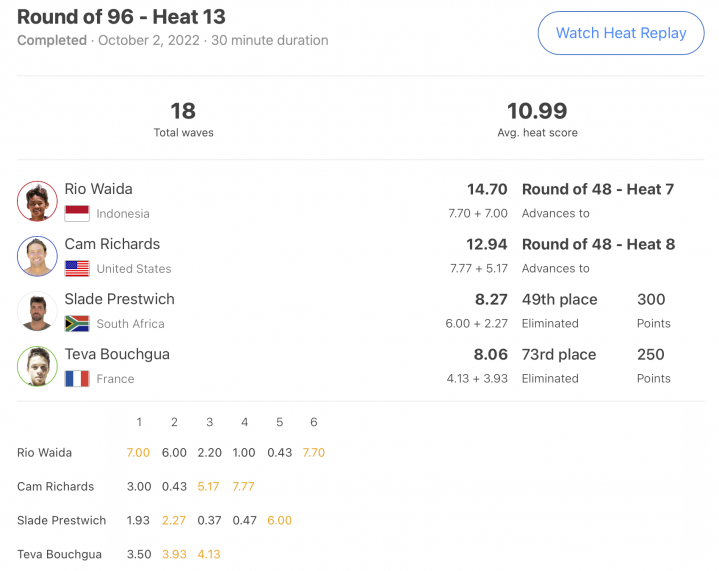The height and width of the screenshot is (571, 719).
Task: Select Cam Richards' 7.77 wave score
Action: tap(243, 487)
